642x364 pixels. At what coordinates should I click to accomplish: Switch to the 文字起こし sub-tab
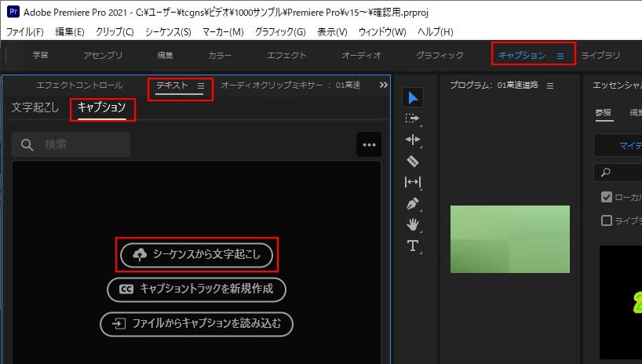[35, 107]
